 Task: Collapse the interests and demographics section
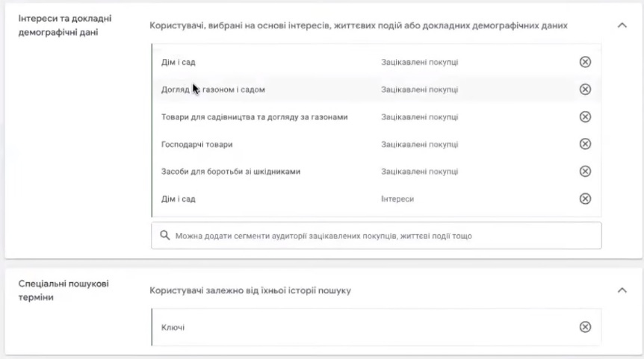pos(622,25)
